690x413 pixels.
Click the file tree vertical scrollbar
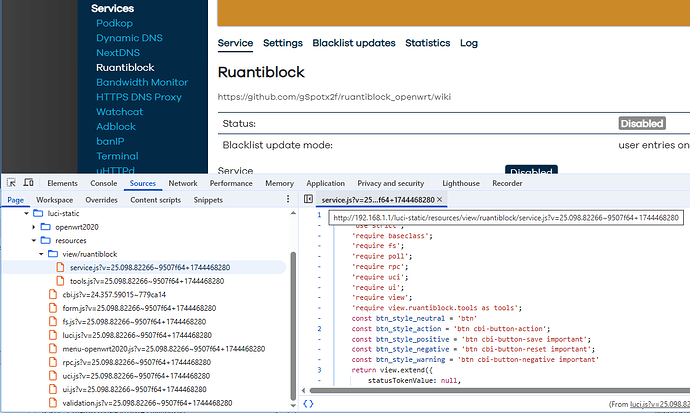click(x=294, y=325)
